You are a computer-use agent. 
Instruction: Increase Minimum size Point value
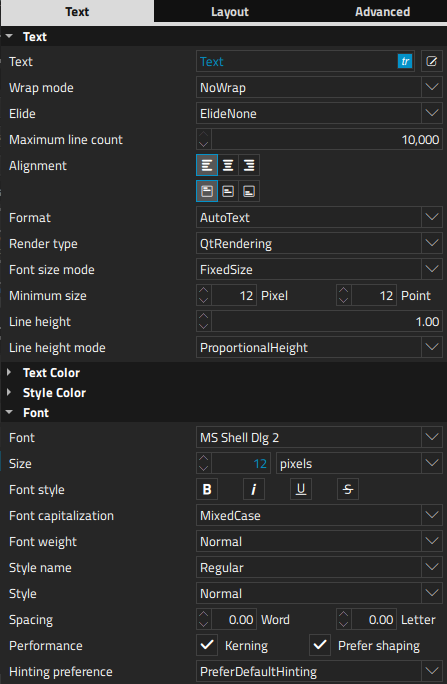click(344, 291)
